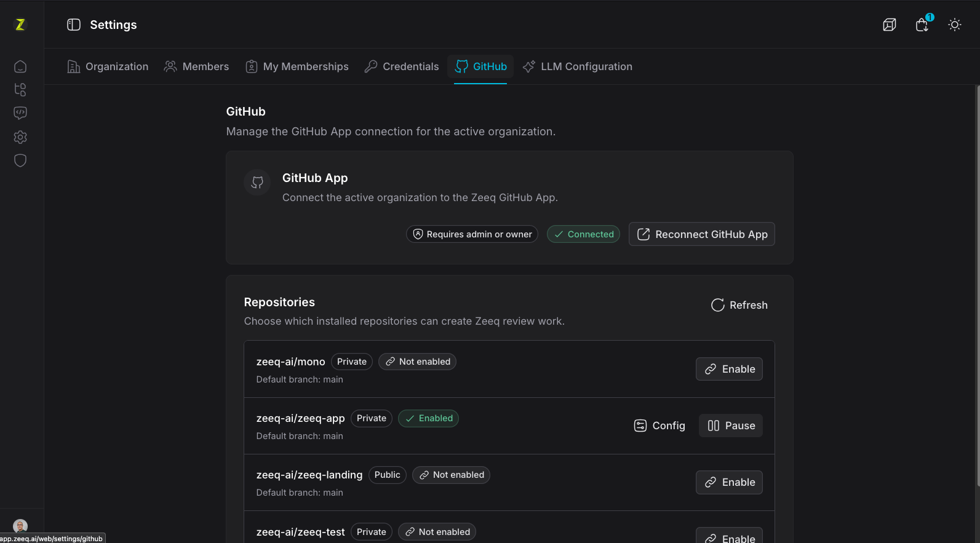
Task: Click Private badge on zeeq-ai/mono
Action: pyautogui.click(x=352, y=362)
